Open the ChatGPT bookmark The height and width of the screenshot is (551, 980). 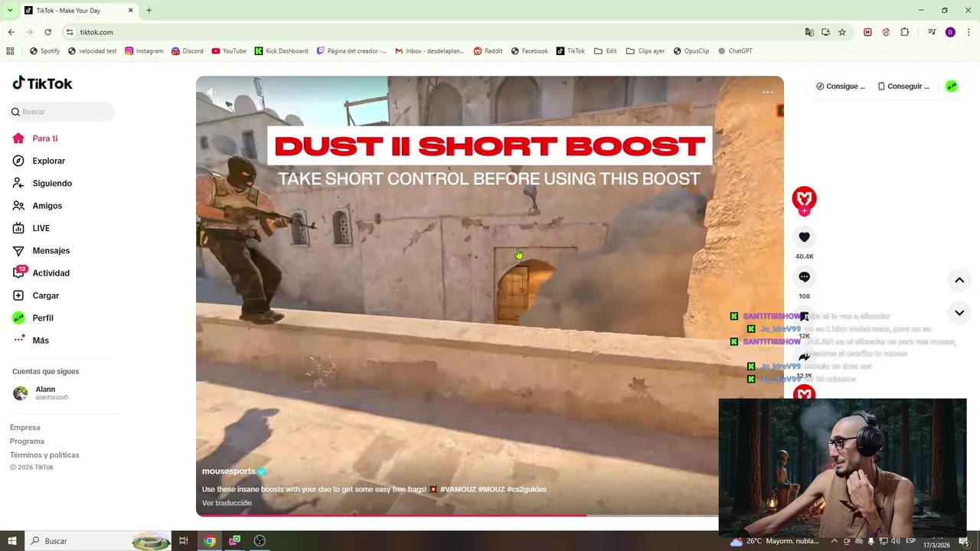click(735, 51)
